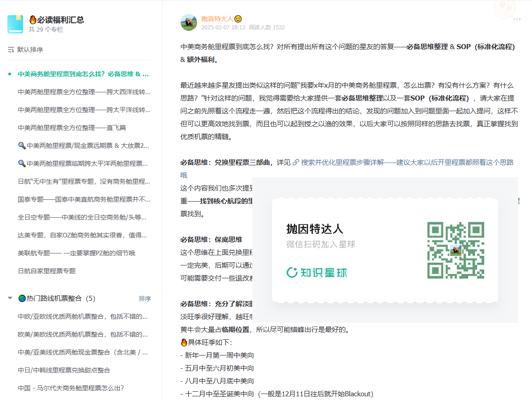Click the column book icon beside 必读福利汇总
The width and height of the screenshot is (532, 400).
click(15, 24)
